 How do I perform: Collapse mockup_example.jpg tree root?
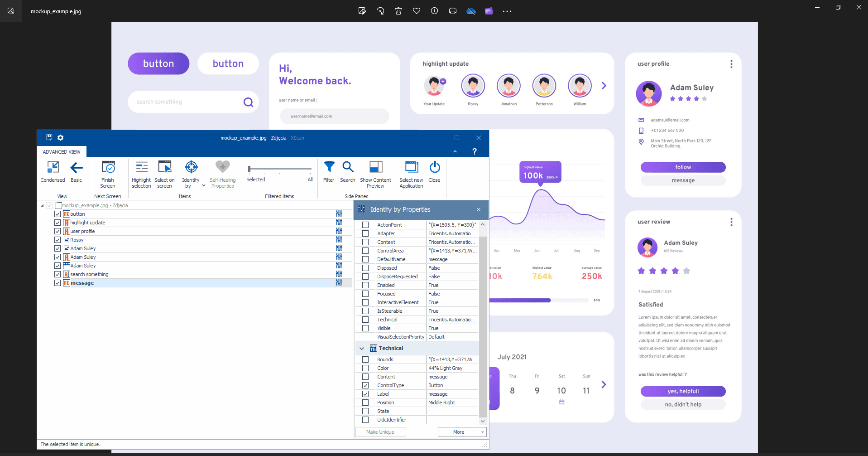click(x=43, y=205)
